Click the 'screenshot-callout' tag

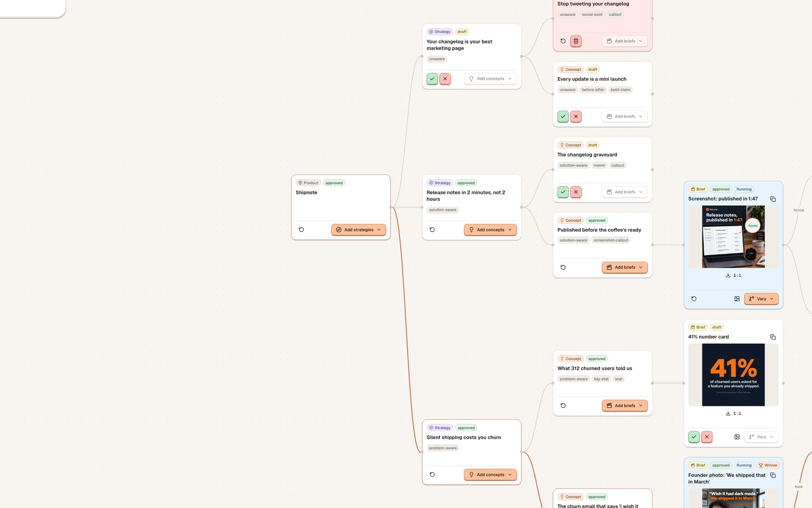pyautogui.click(x=611, y=240)
